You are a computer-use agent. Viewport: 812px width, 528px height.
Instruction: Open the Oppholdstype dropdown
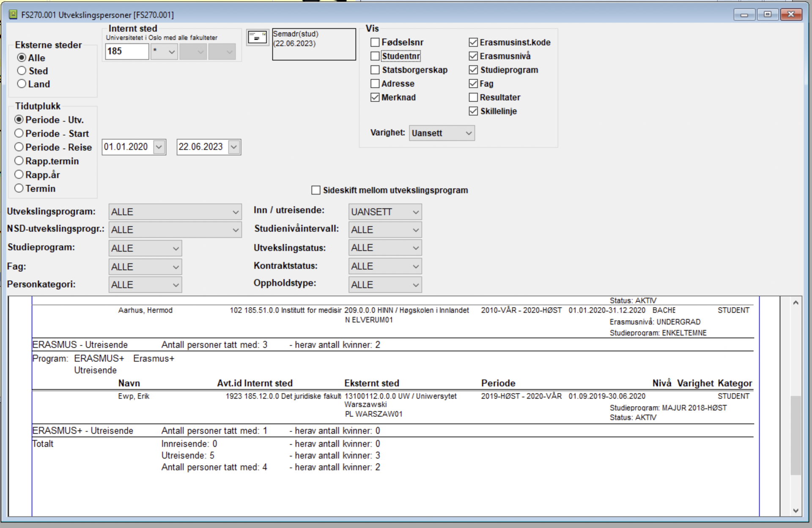coord(385,285)
